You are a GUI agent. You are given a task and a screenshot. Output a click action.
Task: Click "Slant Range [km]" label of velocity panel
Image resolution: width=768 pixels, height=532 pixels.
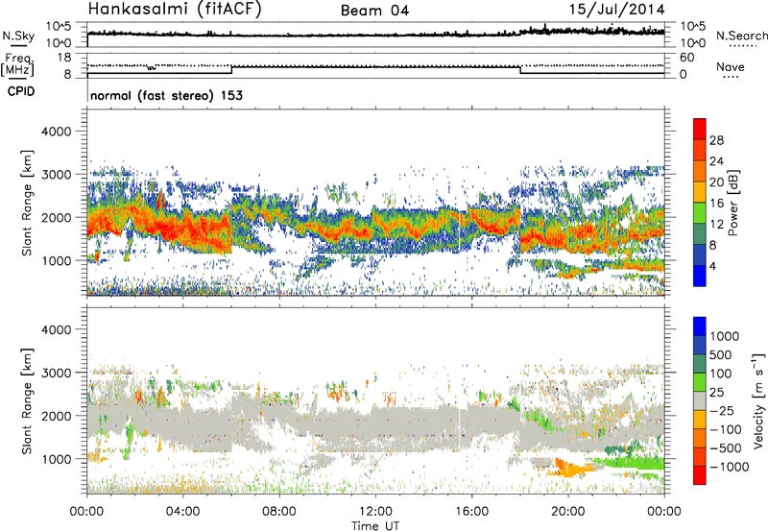click(x=28, y=401)
